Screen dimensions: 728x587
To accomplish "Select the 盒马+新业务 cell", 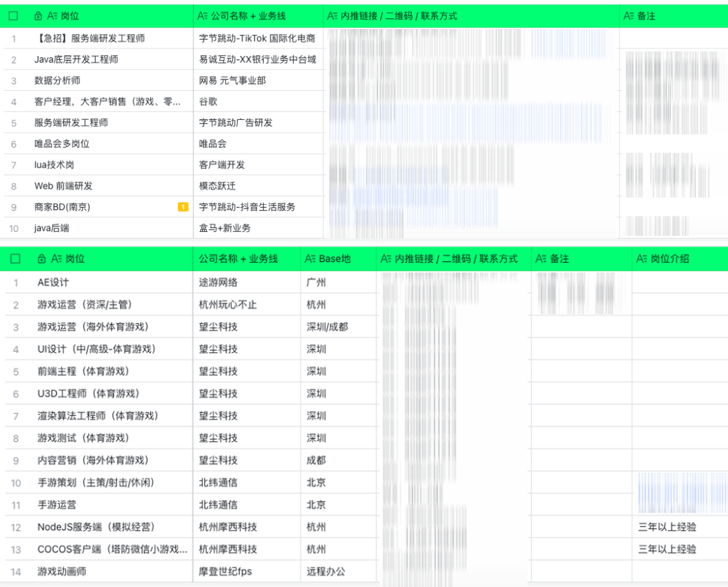I will click(258, 228).
